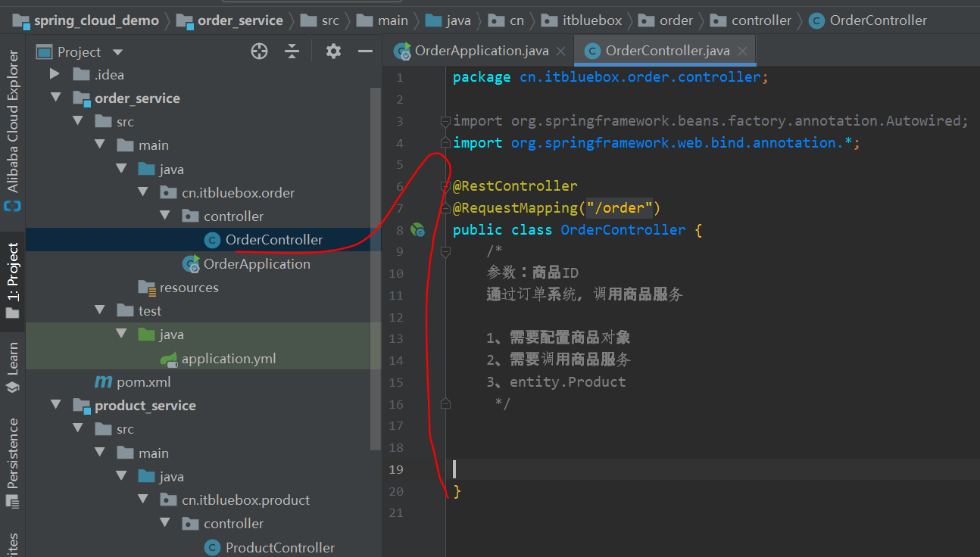The image size is (980, 557).
Task: Collapse main folder under order_service
Action: tap(99, 145)
